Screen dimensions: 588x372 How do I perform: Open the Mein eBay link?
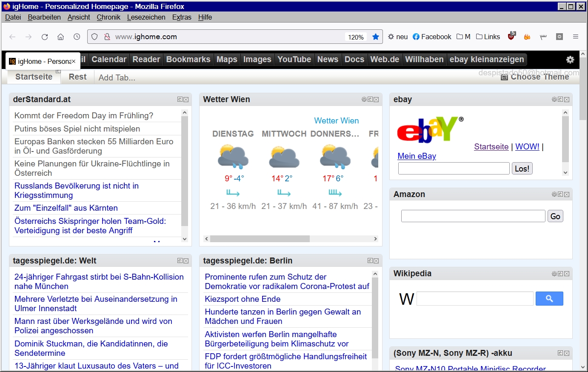(x=417, y=156)
